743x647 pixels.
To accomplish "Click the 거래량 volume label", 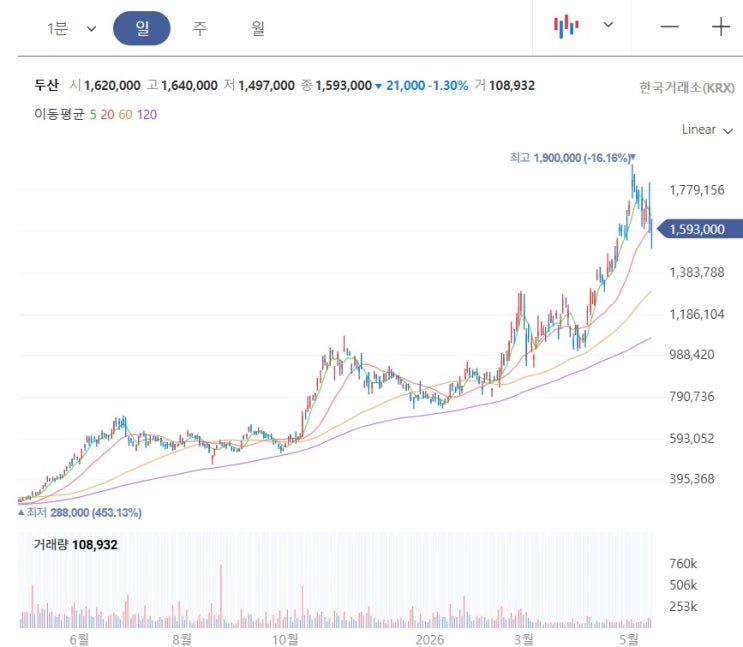I will (51, 545).
